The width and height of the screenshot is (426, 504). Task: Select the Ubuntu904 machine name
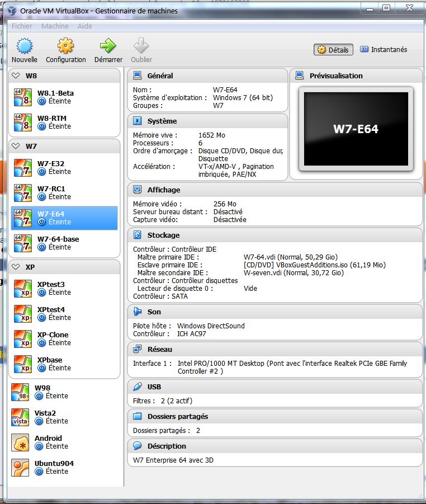coord(54,463)
